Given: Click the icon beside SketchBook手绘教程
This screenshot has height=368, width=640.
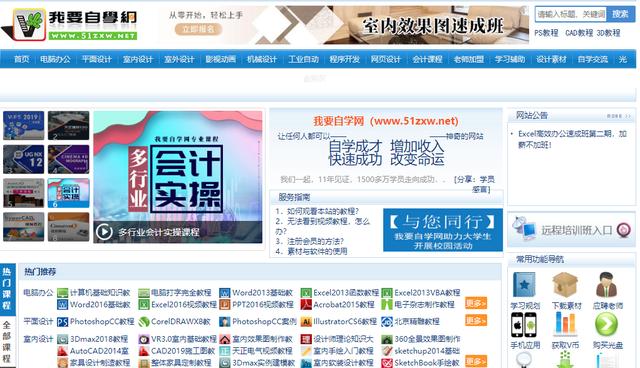Looking at the screenshot, I should [x=387, y=363].
